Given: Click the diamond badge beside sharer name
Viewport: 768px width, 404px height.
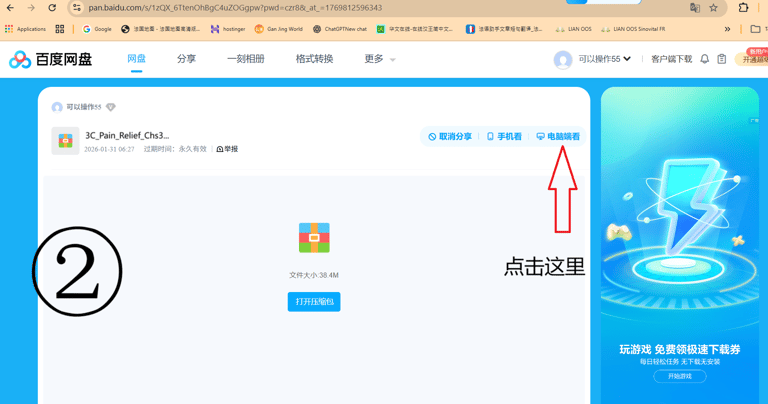Looking at the screenshot, I should 111,107.
